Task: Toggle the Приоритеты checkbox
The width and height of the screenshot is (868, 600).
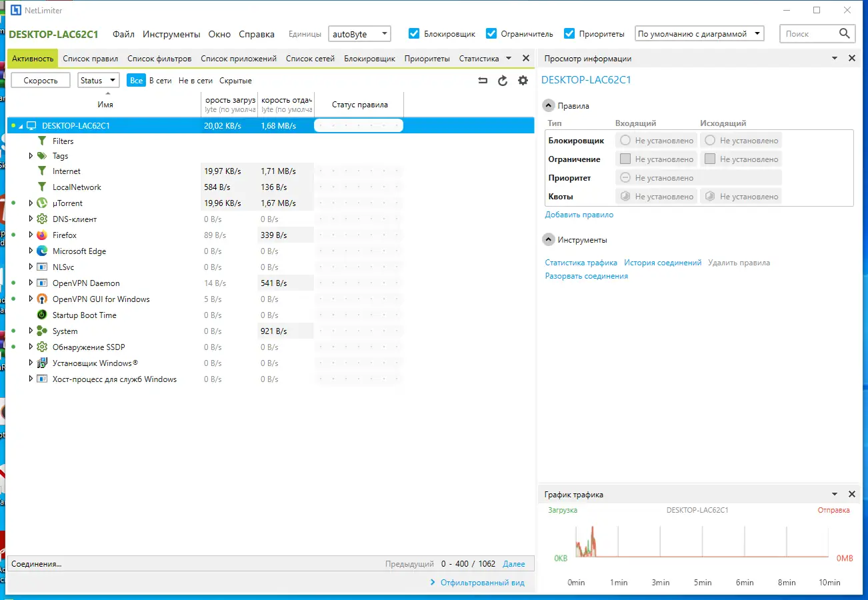Action: tap(570, 32)
